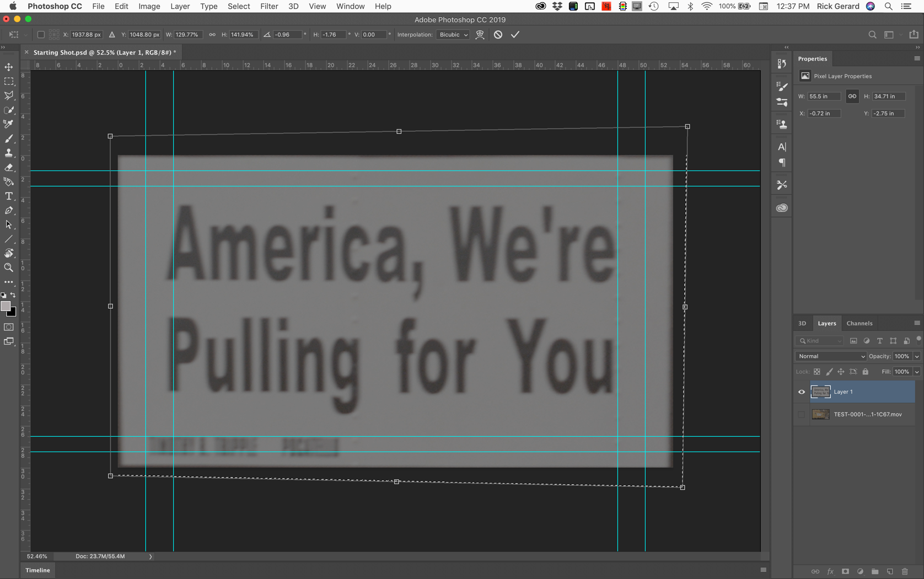Toggle lock image pixels

[x=829, y=372]
